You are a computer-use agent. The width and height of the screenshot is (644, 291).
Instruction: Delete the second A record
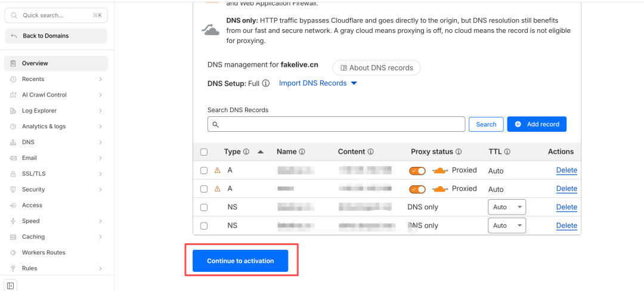pos(567,189)
